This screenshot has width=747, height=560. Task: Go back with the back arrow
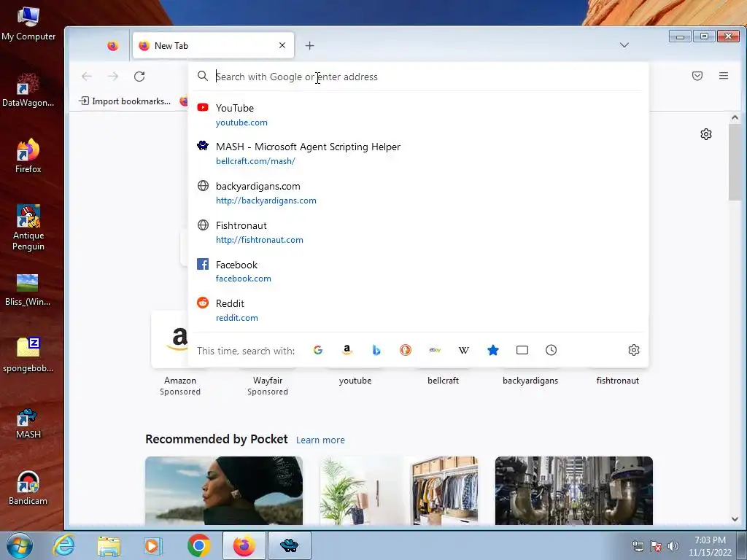(87, 76)
